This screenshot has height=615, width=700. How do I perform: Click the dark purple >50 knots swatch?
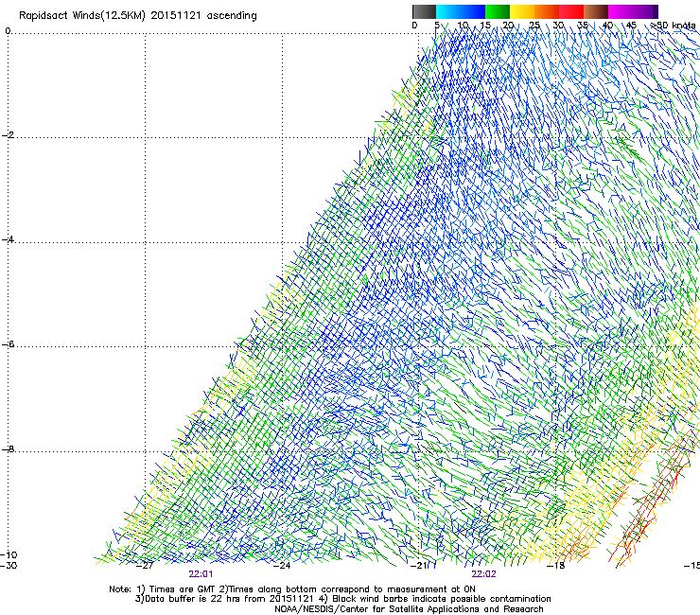tap(656, 11)
